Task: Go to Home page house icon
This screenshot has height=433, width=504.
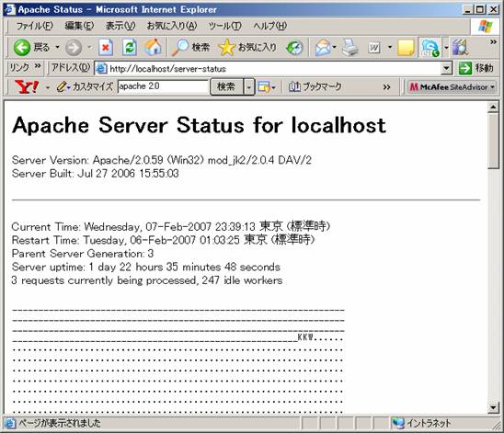Action: (x=153, y=48)
